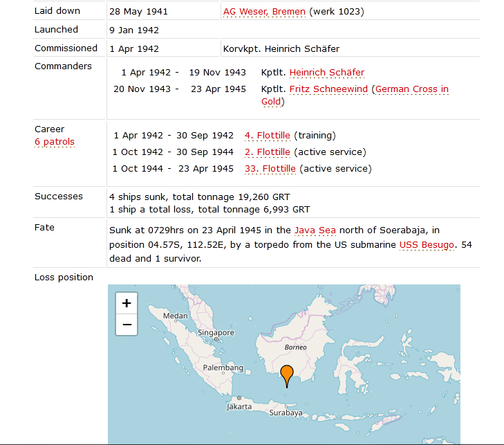The image size is (504, 445).
Task: Follow the Java Sea link
Action: (x=315, y=230)
